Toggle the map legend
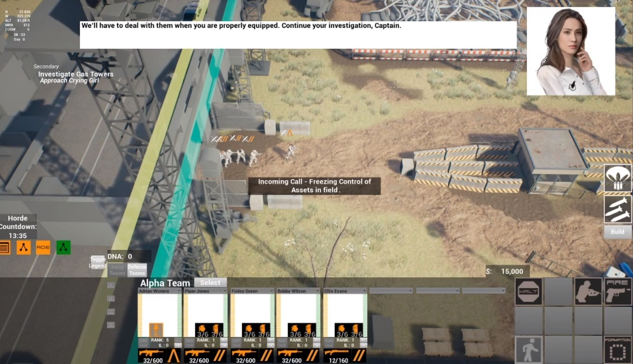The width and height of the screenshot is (633, 364). pyautogui.click(x=97, y=262)
